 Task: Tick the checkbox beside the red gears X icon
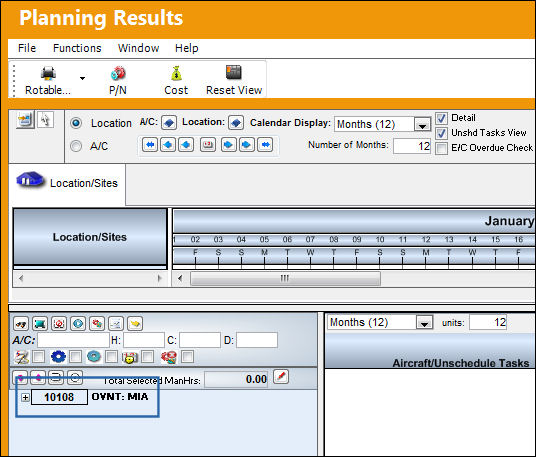(x=187, y=357)
